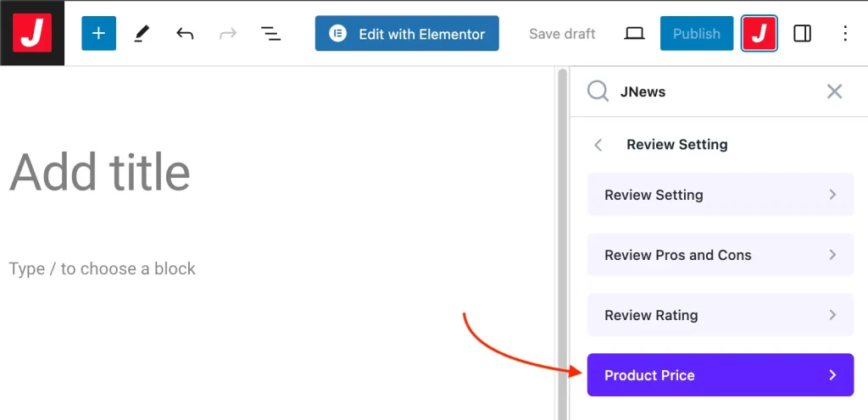Click the Redo arrow
Screen dimensions: 868x420
(x=227, y=34)
